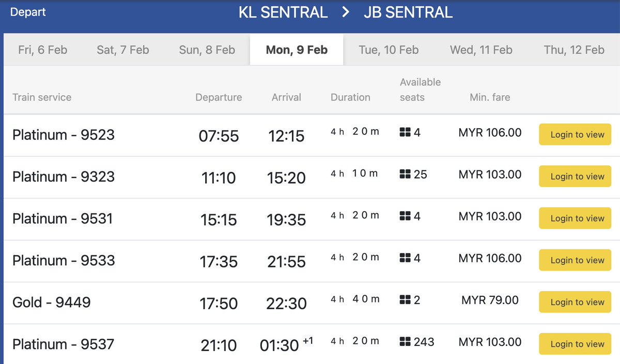Click the Depart label in header

tap(28, 12)
